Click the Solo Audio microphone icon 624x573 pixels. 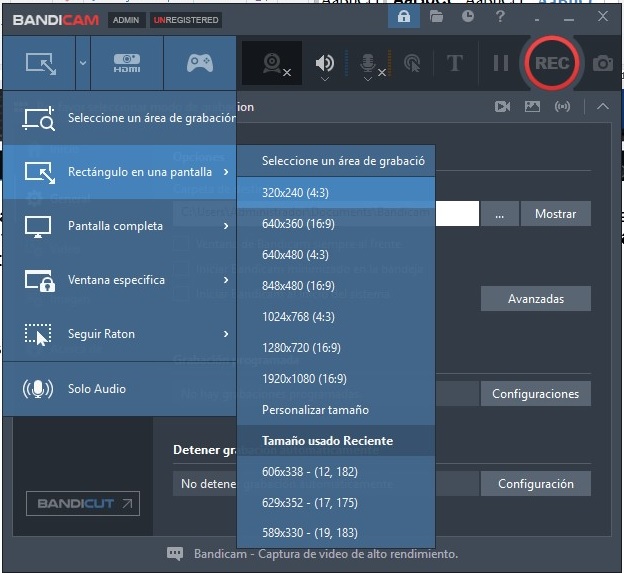click(x=38, y=389)
